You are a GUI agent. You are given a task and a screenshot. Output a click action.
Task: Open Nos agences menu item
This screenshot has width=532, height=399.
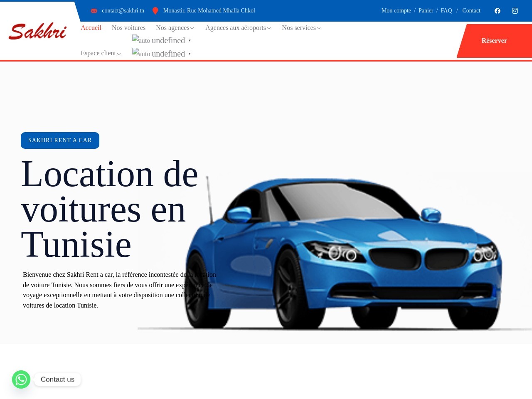point(172,27)
